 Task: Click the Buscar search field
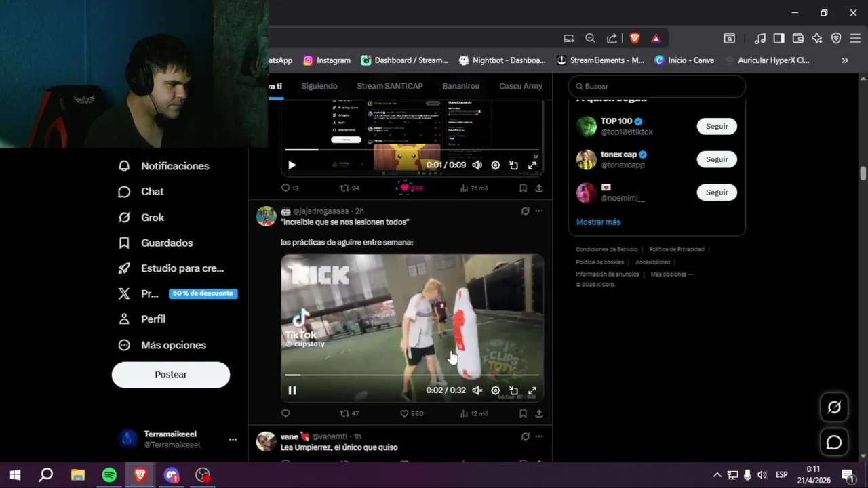pos(656,86)
